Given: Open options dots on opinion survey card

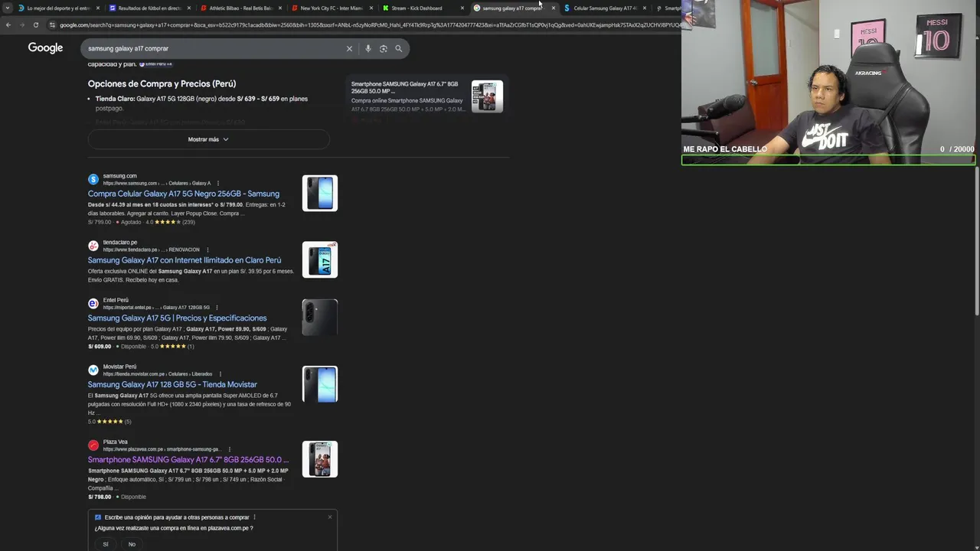Looking at the screenshot, I should 254,517.
